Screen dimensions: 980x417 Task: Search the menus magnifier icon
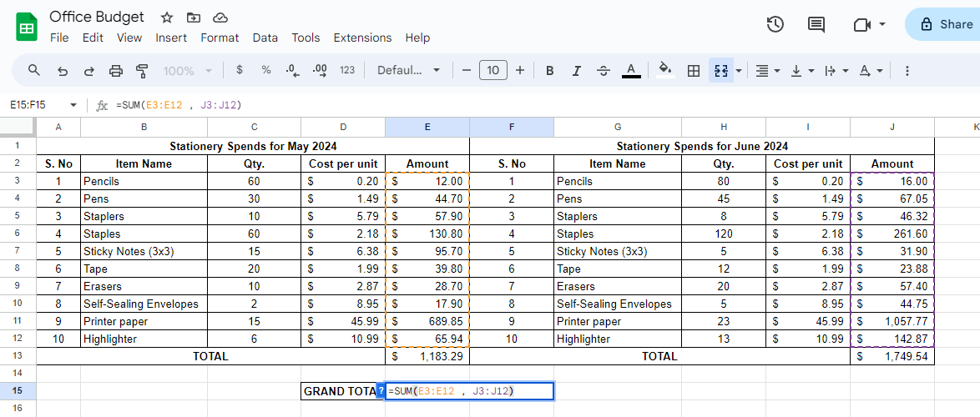35,71
